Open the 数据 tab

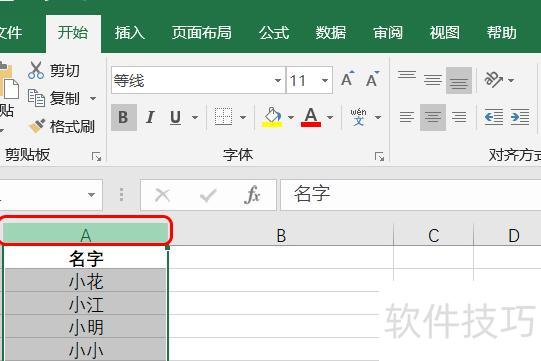331,33
